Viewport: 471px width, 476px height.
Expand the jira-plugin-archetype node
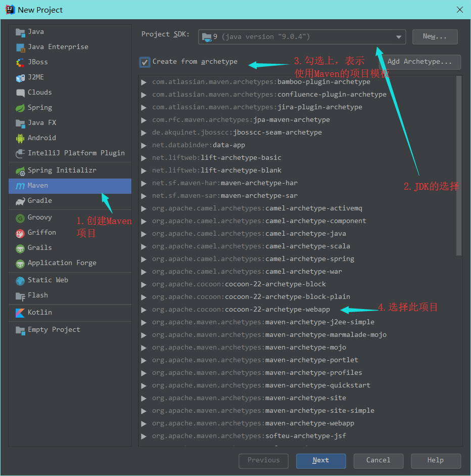[x=144, y=108]
